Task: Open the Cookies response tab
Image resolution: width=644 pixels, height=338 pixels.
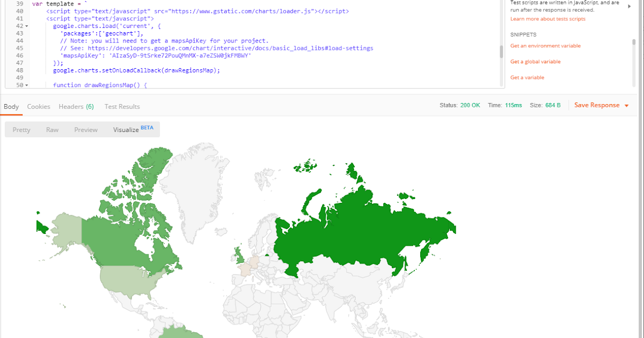Action: click(x=39, y=106)
